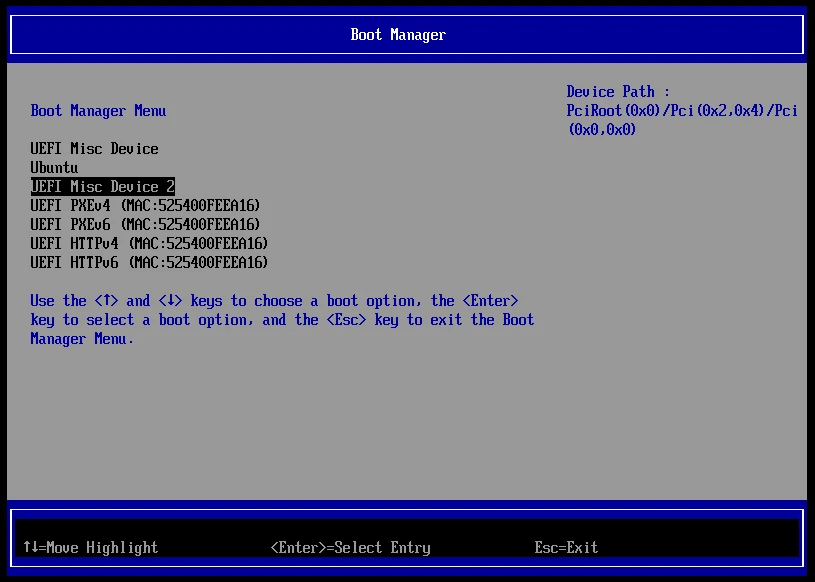
Task: Select UEFI HTTPv4 boot entry
Action: (149, 244)
